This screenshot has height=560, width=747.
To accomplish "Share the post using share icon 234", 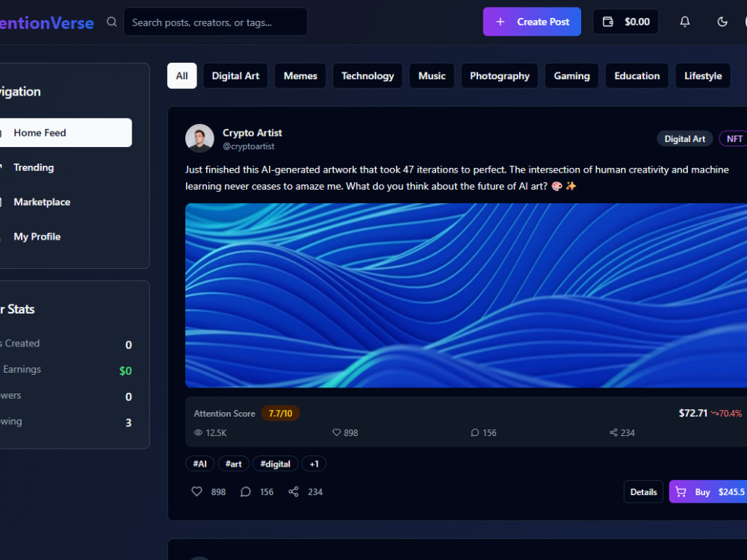I will coord(294,491).
